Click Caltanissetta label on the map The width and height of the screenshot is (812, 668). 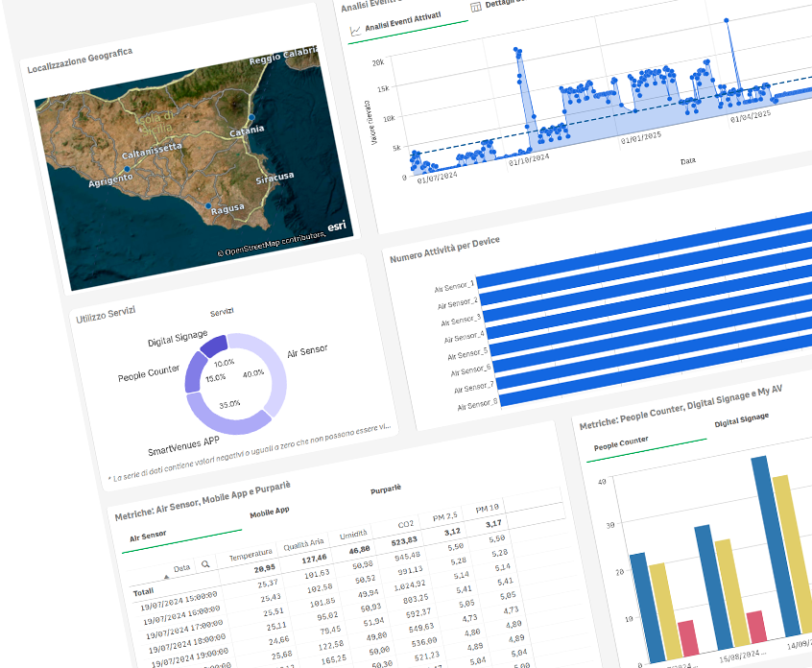pyautogui.click(x=152, y=151)
